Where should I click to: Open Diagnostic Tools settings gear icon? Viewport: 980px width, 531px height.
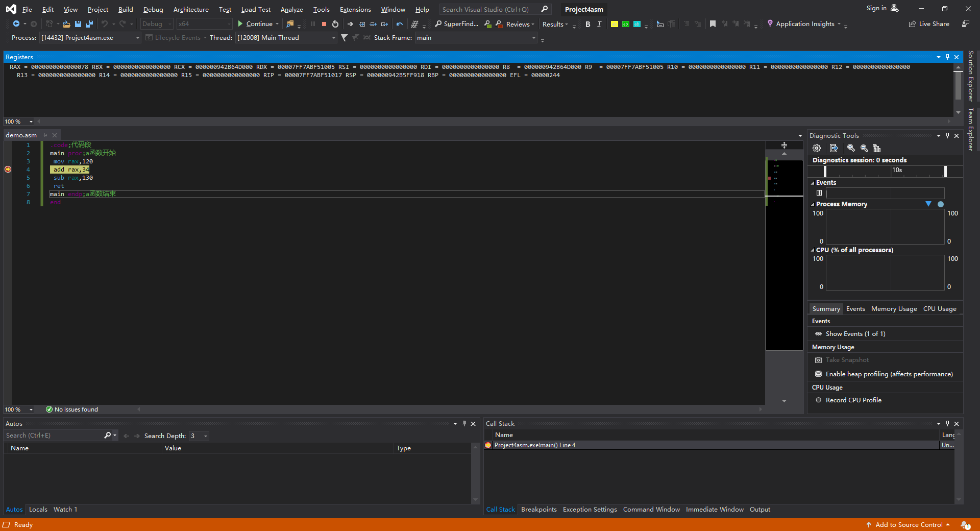(816, 148)
